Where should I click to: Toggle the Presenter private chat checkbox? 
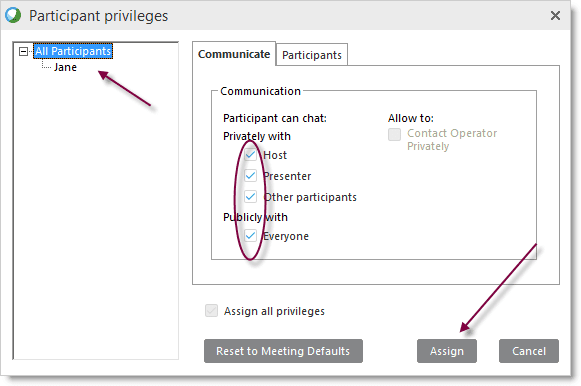250,176
